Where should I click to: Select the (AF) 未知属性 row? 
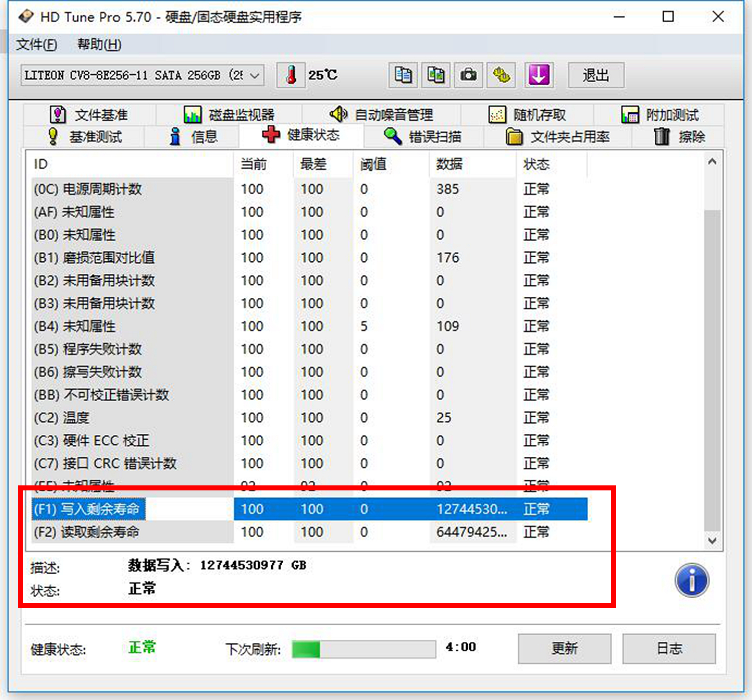[309, 212]
